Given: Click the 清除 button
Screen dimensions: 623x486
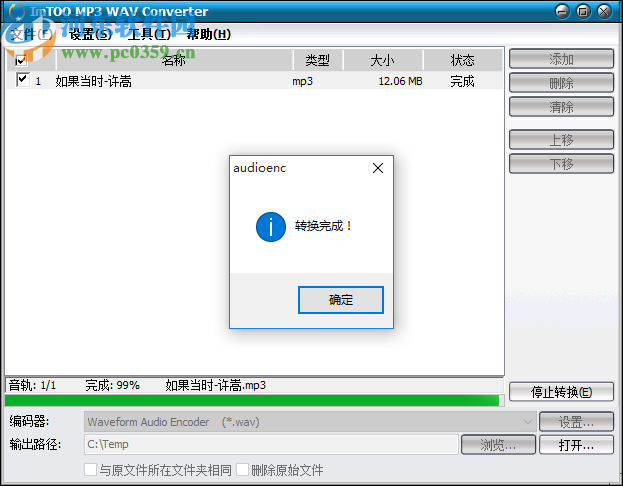Looking at the screenshot, I should [x=561, y=107].
